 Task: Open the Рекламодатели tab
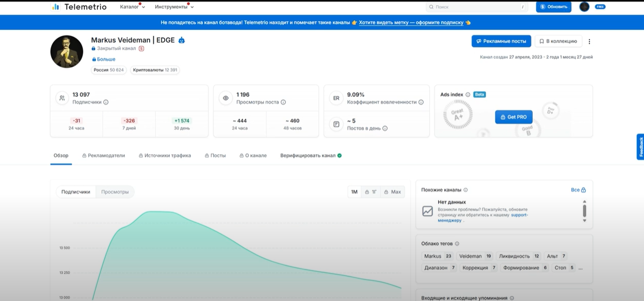pos(104,155)
